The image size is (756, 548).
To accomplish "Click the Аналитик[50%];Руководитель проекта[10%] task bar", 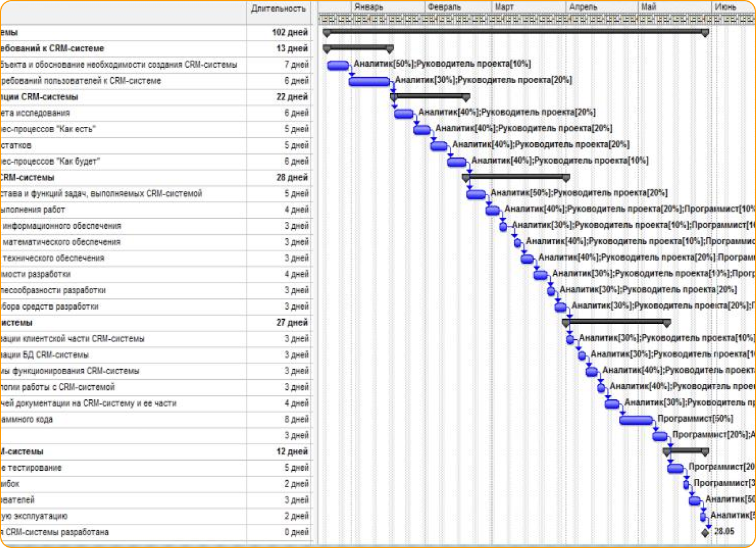I will coord(338,65).
